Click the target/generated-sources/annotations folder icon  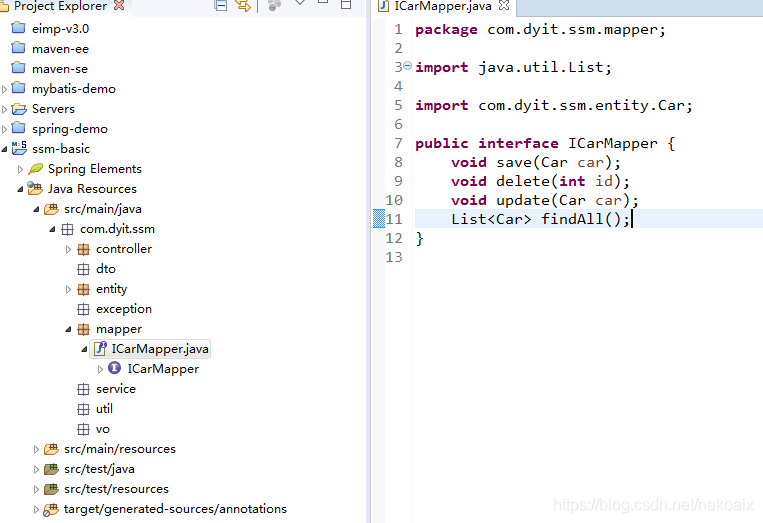(51, 509)
